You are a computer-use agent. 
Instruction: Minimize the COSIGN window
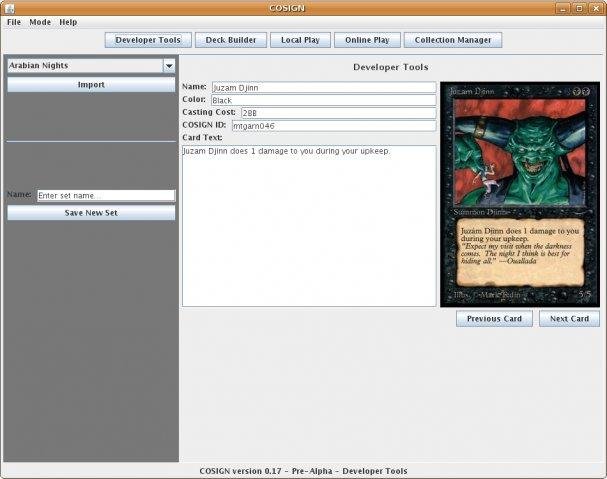coord(562,8)
